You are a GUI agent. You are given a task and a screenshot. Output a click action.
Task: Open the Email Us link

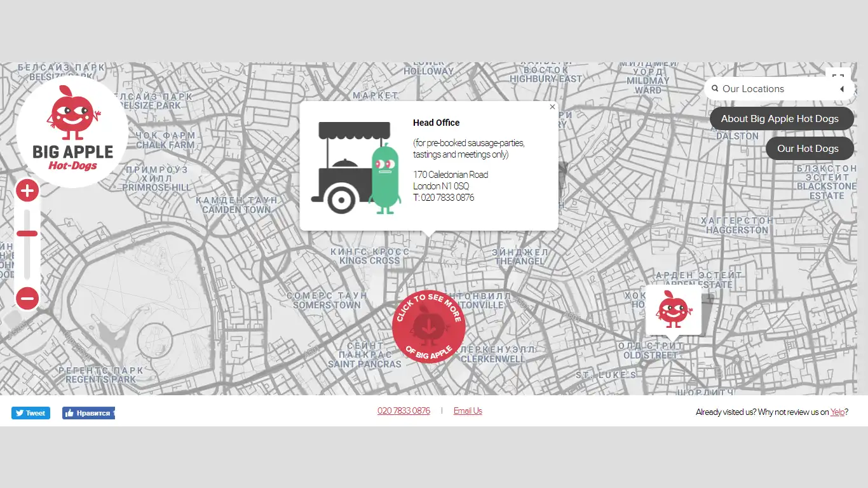click(x=468, y=410)
